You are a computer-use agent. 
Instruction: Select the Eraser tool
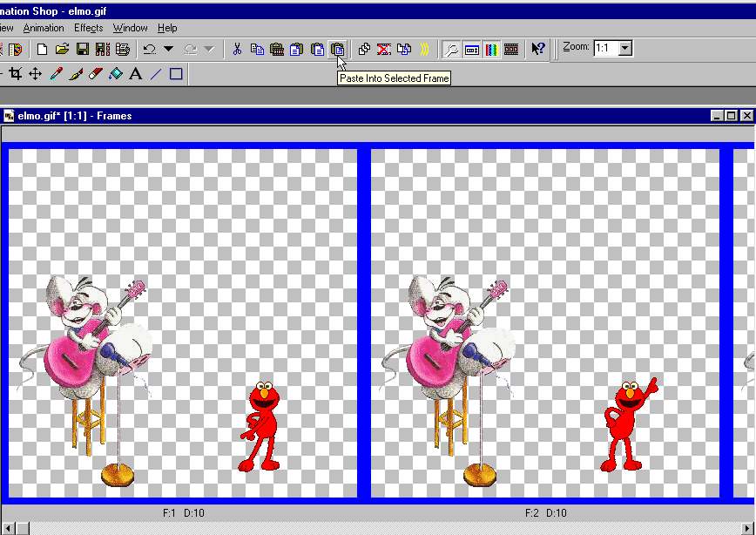(x=96, y=74)
